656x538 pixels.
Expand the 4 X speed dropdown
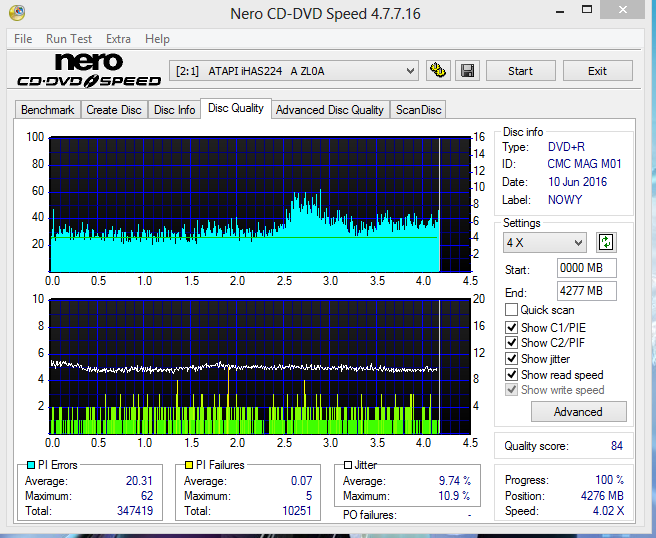click(545, 243)
